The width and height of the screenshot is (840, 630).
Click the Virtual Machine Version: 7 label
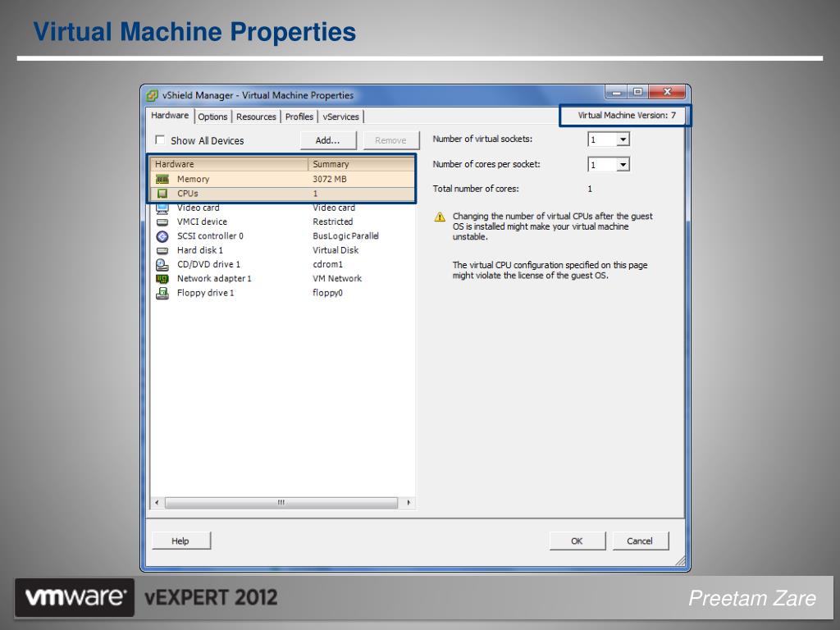[627, 115]
